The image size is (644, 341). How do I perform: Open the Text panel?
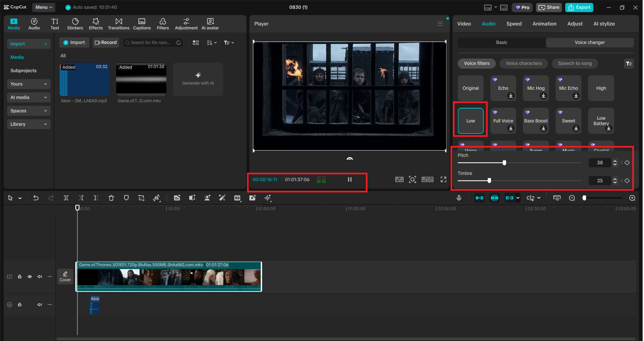point(55,24)
